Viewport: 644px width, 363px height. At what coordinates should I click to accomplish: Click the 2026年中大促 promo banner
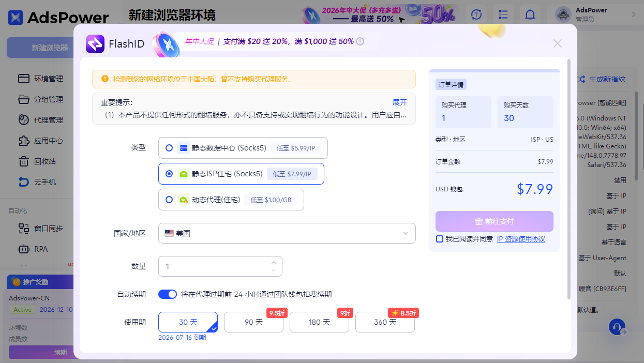coord(380,14)
